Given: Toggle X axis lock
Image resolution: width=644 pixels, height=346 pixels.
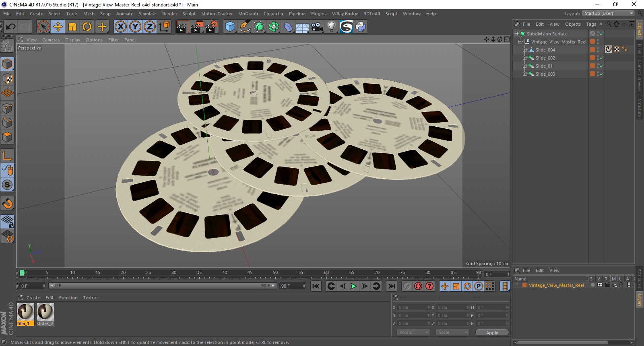Looking at the screenshot, I should (120, 27).
